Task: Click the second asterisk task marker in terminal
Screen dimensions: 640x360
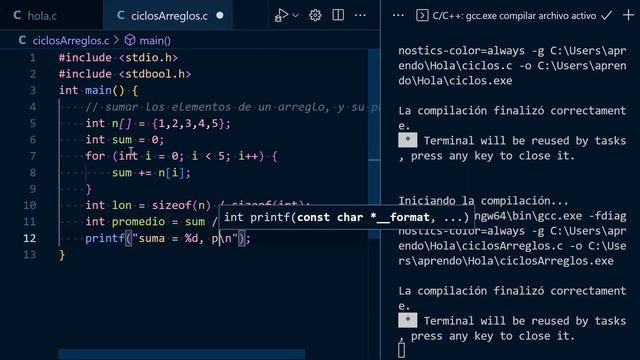Action: (407, 320)
